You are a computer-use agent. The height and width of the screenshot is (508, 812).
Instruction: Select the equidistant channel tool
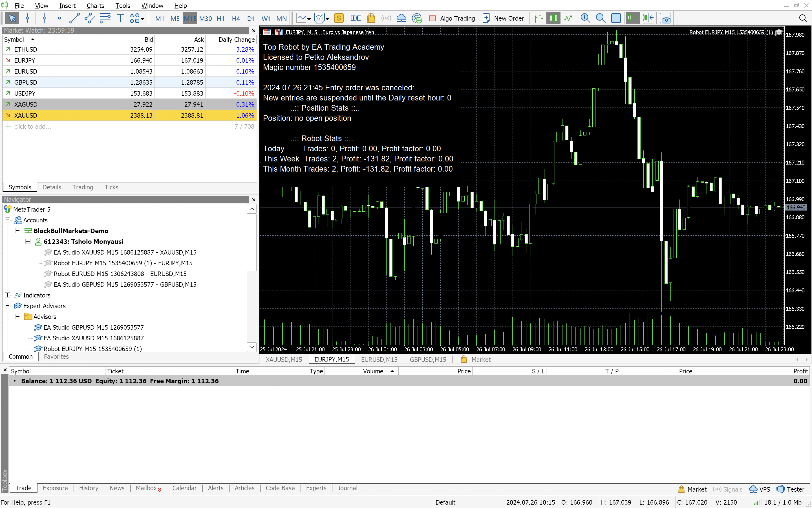coord(90,18)
